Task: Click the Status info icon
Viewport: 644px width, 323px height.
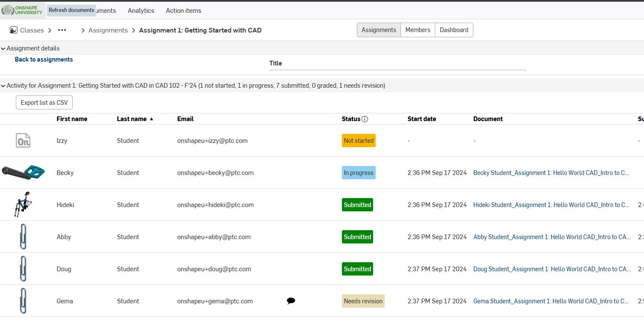Action: tap(365, 119)
